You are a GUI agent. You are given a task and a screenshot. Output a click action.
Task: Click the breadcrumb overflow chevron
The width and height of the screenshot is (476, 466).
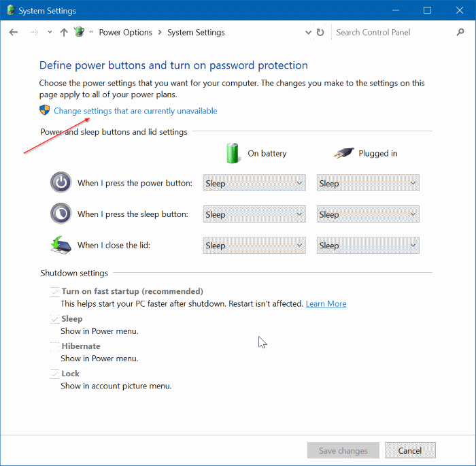point(91,32)
